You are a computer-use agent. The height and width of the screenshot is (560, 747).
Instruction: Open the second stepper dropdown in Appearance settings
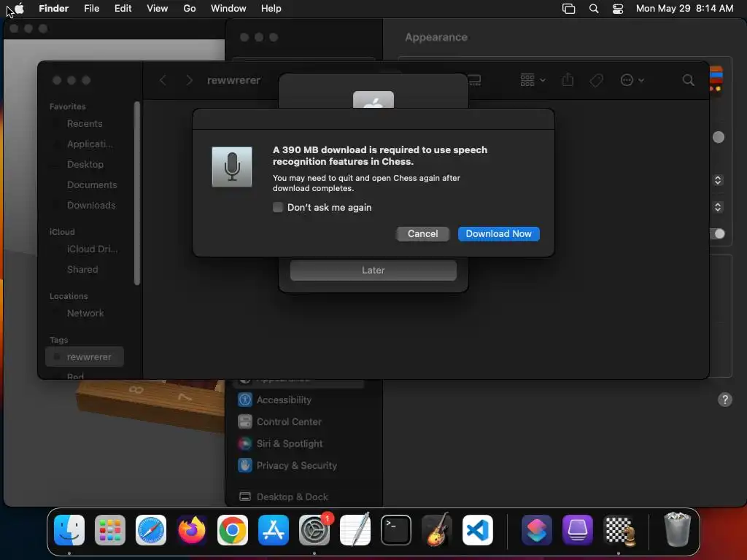pos(718,207)
